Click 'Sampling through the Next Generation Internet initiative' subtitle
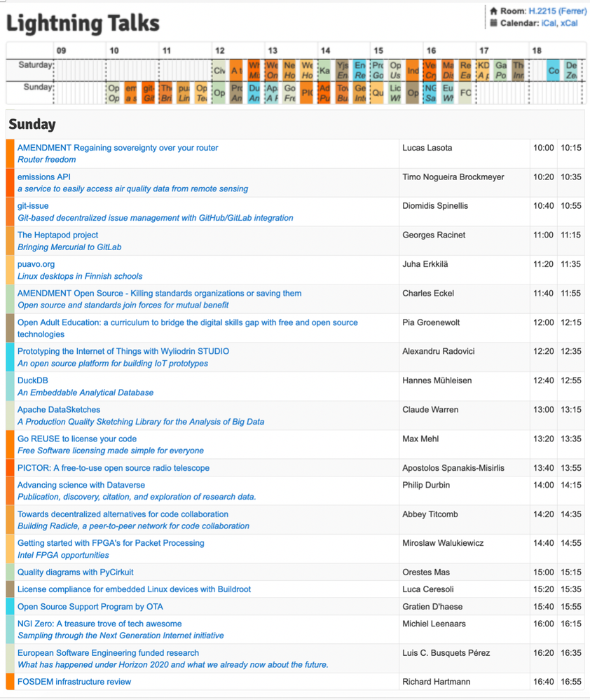Viewport: 590px width, 700px height. coord(121,636)
